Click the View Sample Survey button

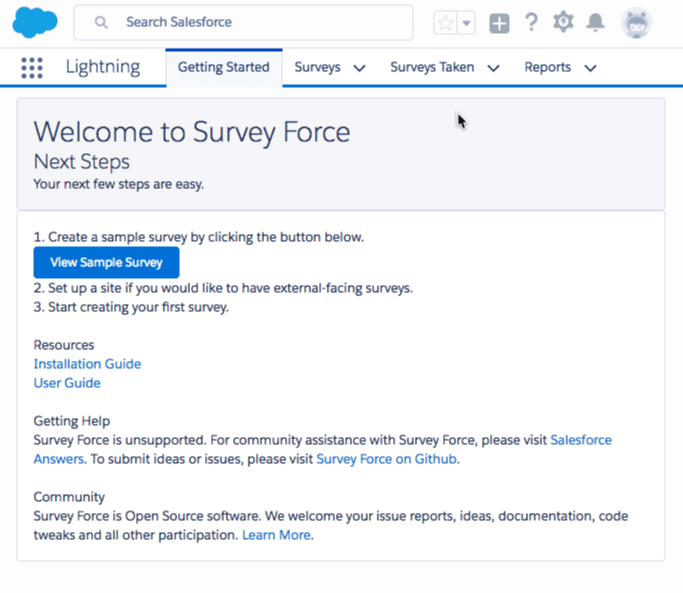pyautogui.click(x=106, y=262)
